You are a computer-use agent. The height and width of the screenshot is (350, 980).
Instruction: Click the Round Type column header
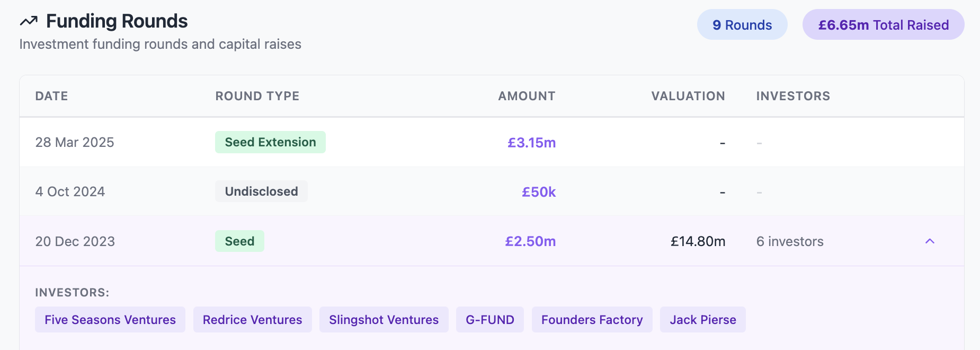tap(257, 96)
